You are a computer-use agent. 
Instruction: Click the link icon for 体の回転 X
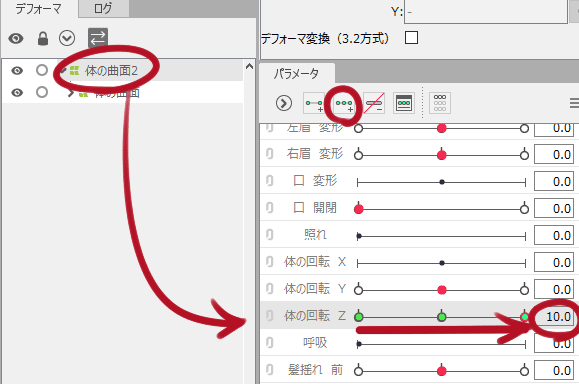[x=270, y=262]
